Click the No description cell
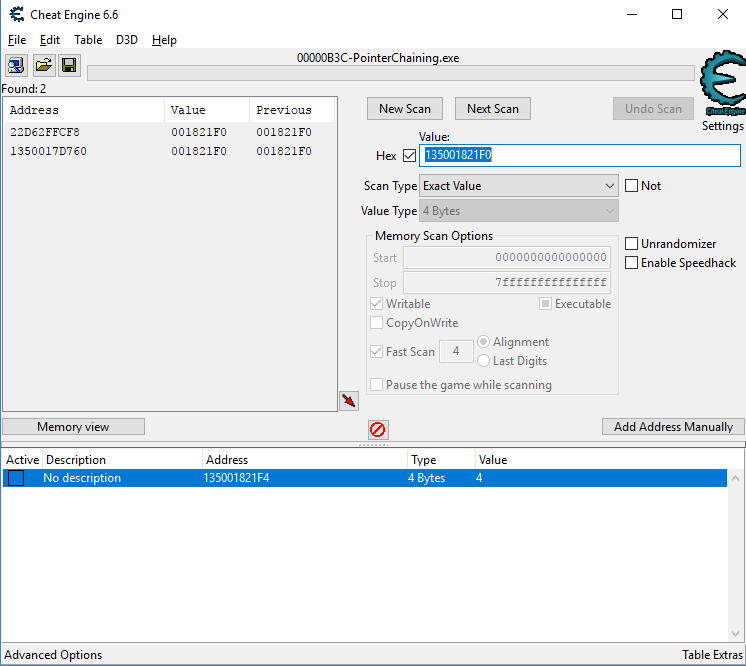The width and height of the screenshot is (746, 666). point(82,478)
